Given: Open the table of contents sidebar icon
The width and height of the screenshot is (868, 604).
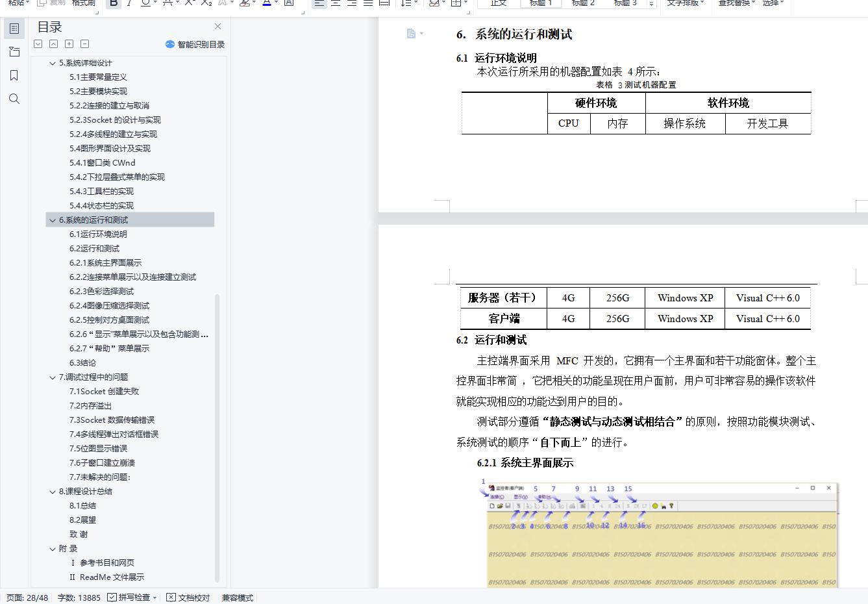Looking at the screenshot, I should pyautogui.click(x=14, y=29).
